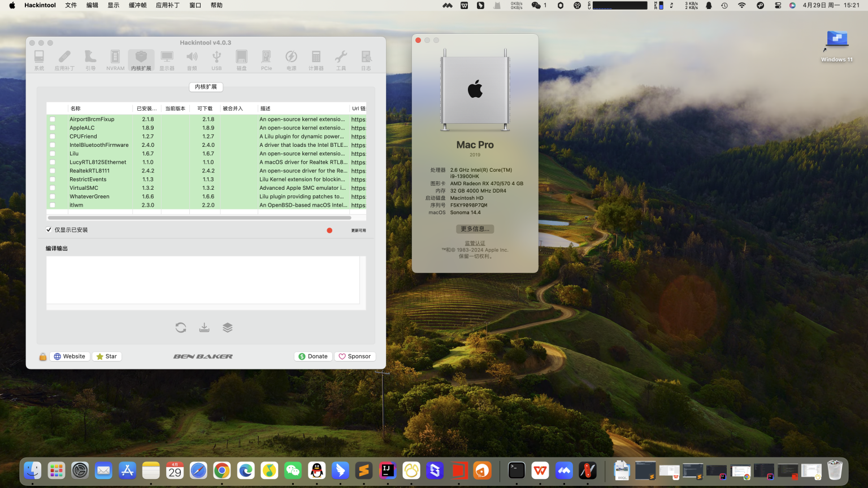Click the stacked layers compile icon
Screen dimensions: 868x488
[x=228, y=327]
